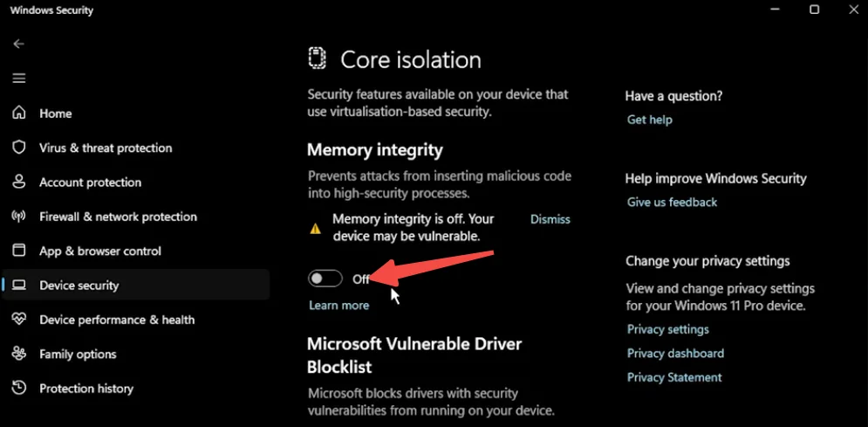Click the Family options people icon
The width and height of the screenshot is (868, 427).
pos(19,354)
